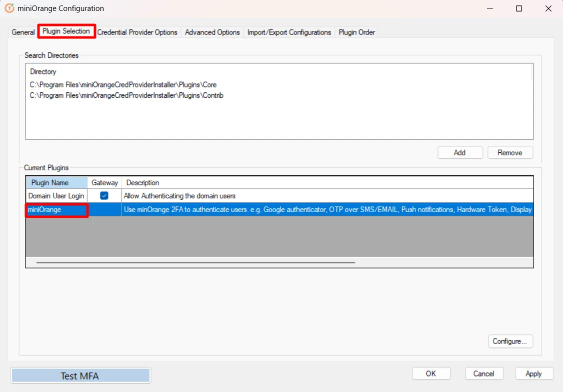Open the Configure... dialog for the selected plugin
The width and height of the screenshot is (563, 392).
click(510, 341)
